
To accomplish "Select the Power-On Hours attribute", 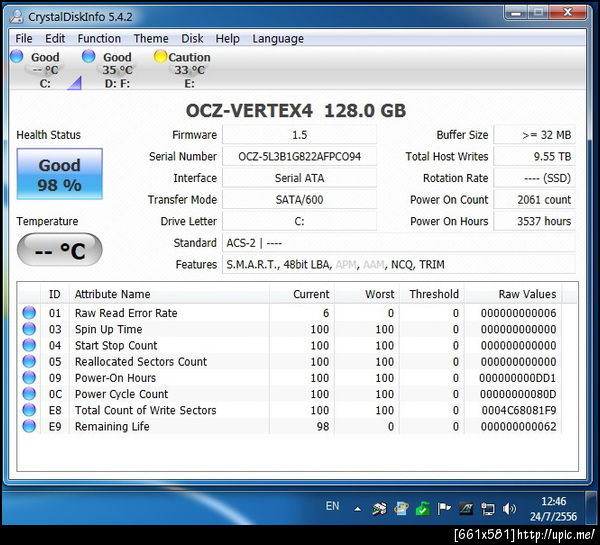I will [x=115, y=378].
